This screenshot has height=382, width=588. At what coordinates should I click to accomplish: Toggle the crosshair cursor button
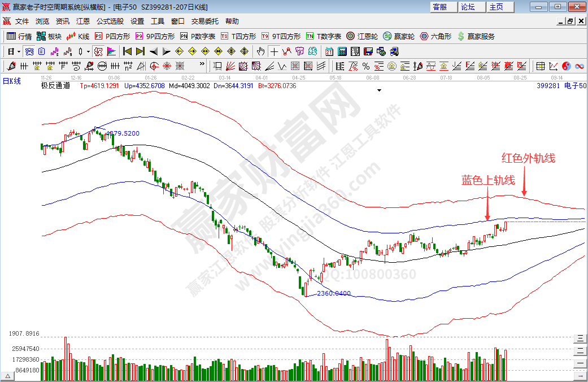click(x=274, y=51)
